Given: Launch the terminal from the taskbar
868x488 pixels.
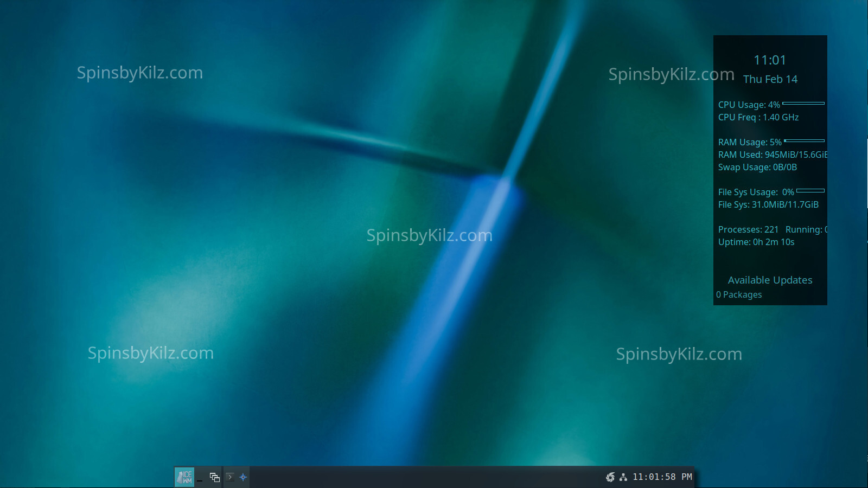Looking at the screenshot, I should pyautogui.click(x=230, y=477).
